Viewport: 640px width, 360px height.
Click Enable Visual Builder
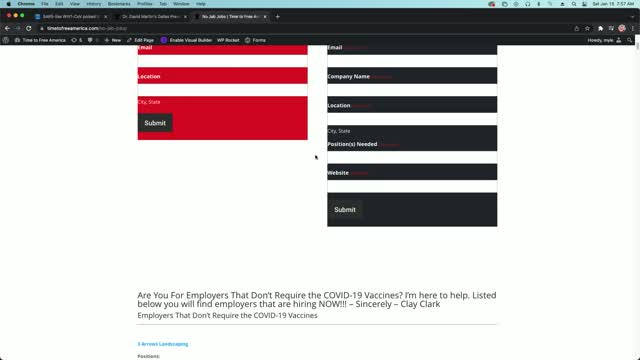pyautogui.click(x=187, y=40)
